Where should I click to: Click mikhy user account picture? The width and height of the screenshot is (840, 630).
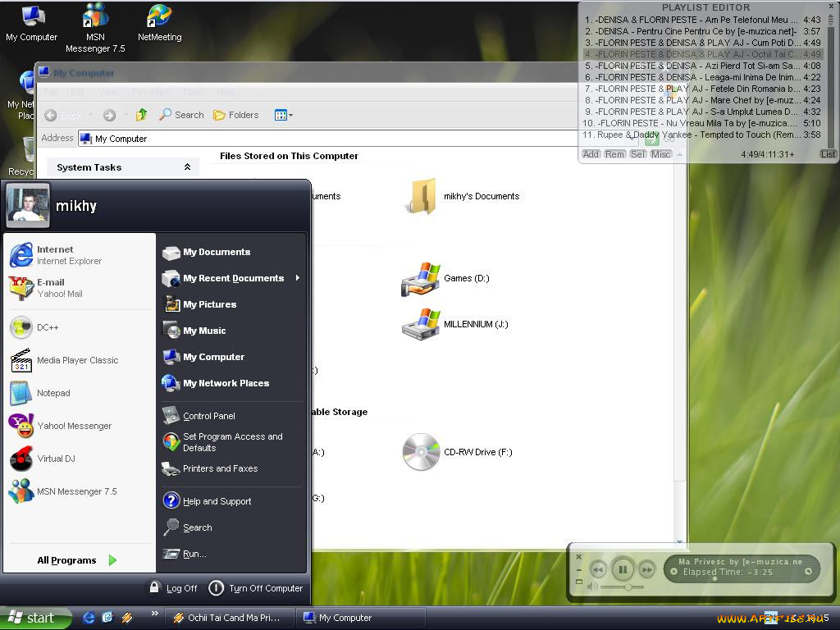28,204
